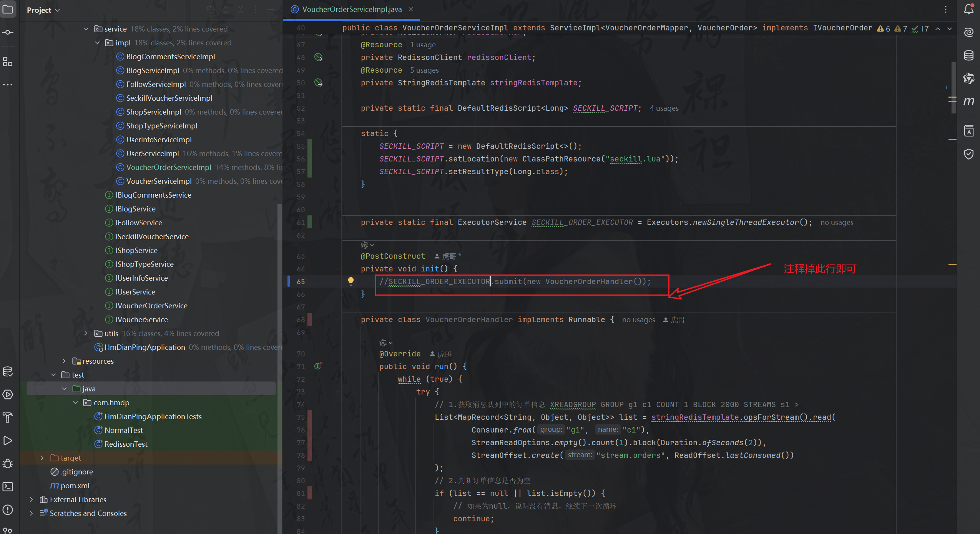Open the Database tool window on the right sidebar
Screen dimensions: 980x534
point(969,55)
